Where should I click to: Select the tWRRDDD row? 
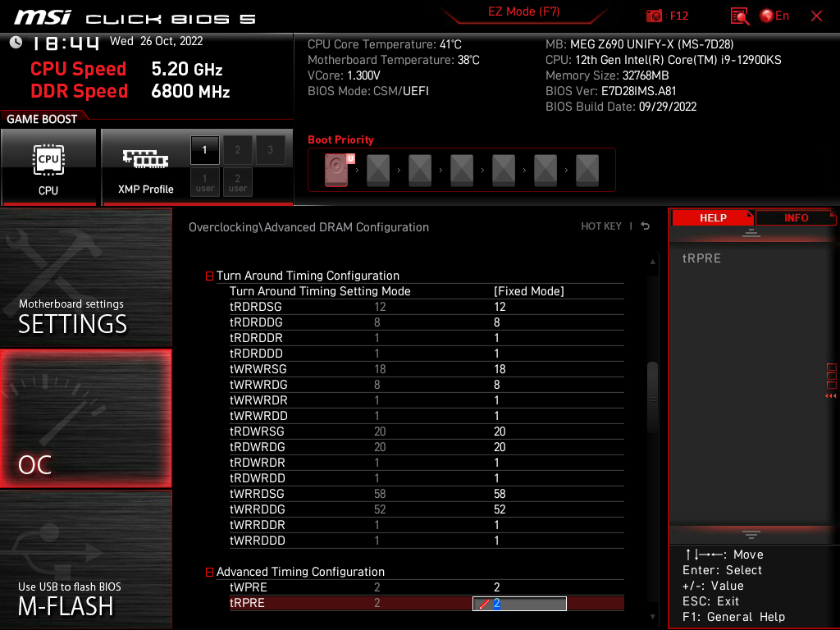click(x=427, y=540)
